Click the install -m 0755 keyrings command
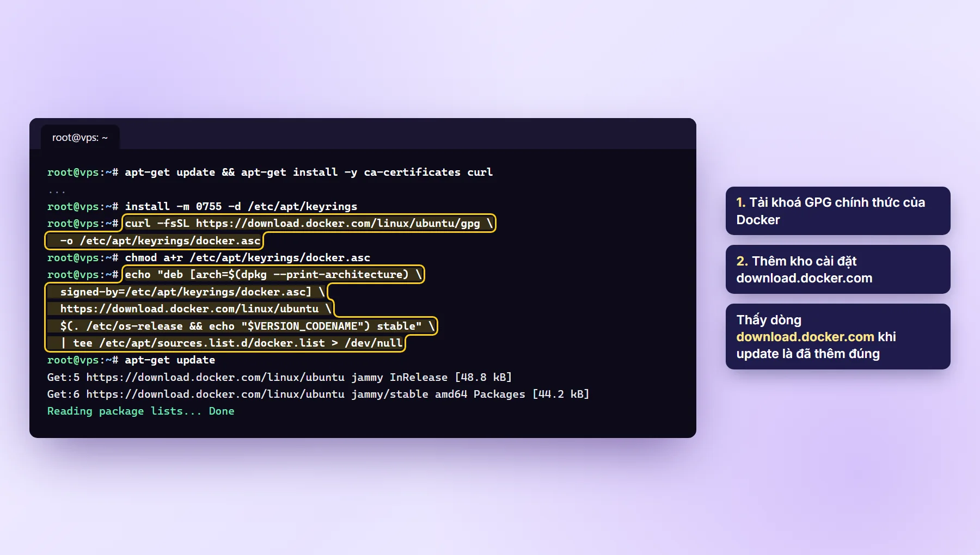Viewport: 980px width, 555px height. [x=202, y=206]
